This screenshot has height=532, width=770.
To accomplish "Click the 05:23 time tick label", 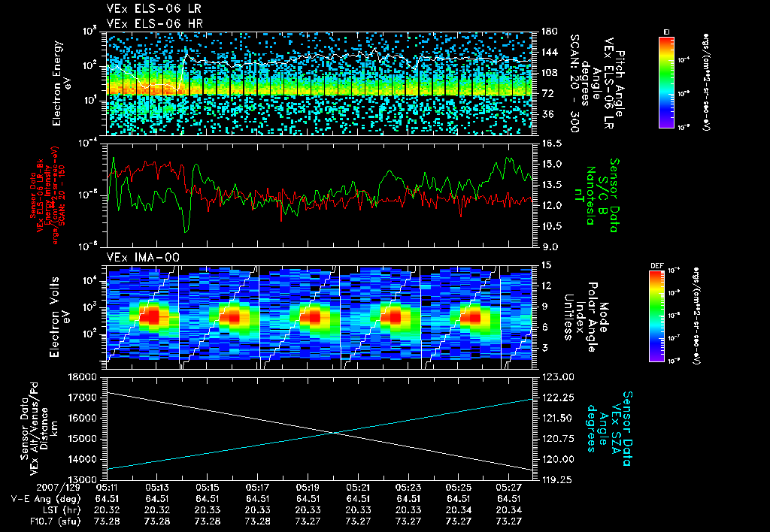I will point(408,488).
